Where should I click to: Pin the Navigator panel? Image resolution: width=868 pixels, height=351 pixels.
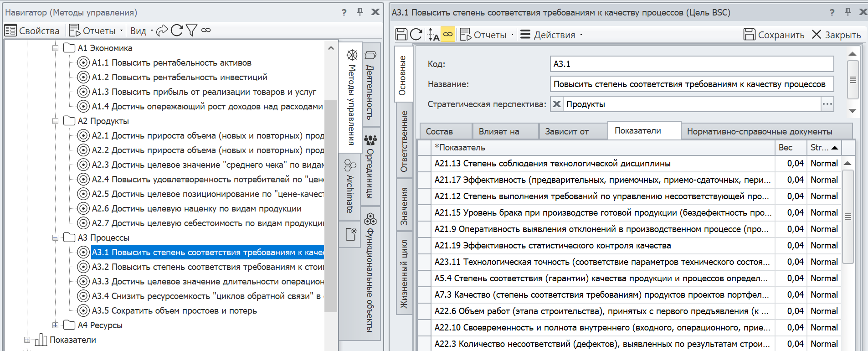pos(360,12)
